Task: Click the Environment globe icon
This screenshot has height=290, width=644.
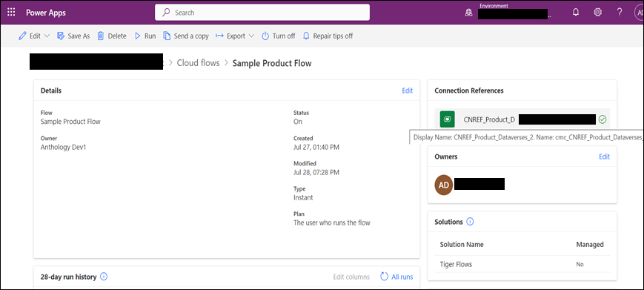Action: click(x=468, y=13)
